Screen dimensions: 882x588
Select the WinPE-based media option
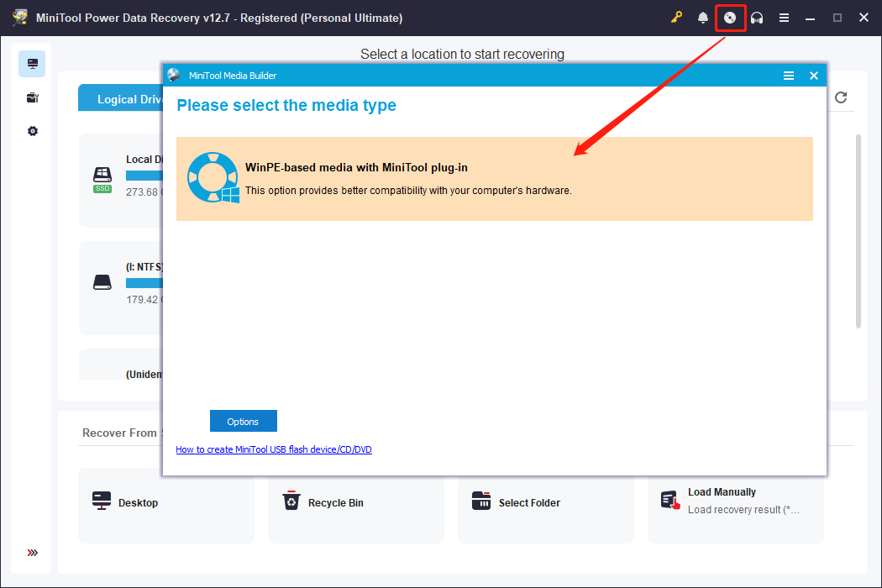(494, 178)
